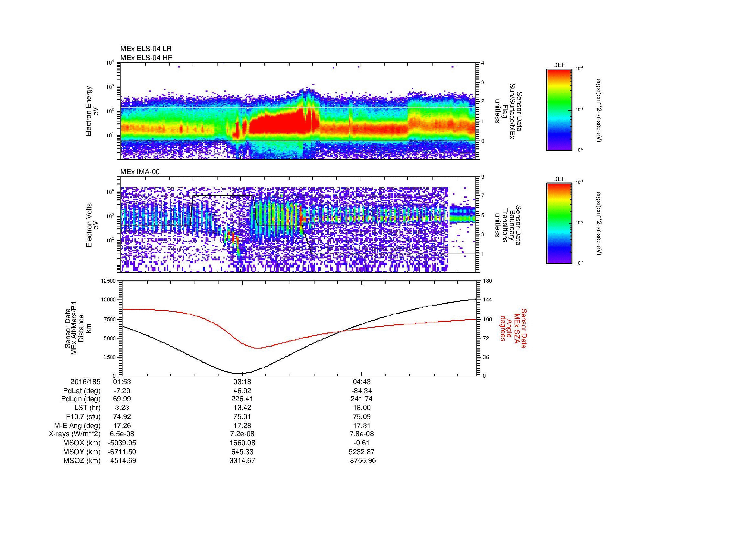Click the time tick label '04:43'
The image size is (756, 534).
click(x=362, y=382)
